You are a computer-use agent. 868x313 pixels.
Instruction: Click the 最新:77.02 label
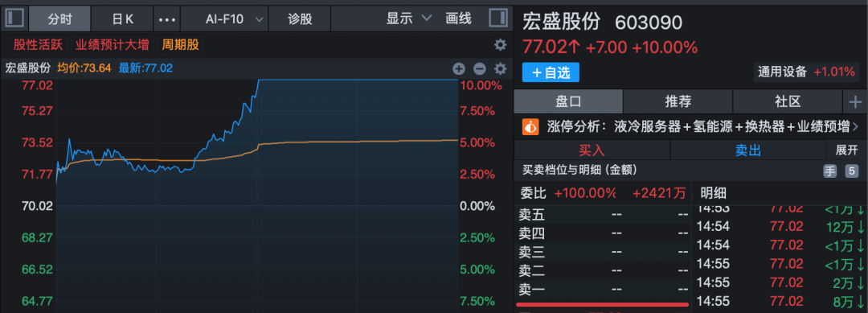pyautogui.click(x=145, y=68)
